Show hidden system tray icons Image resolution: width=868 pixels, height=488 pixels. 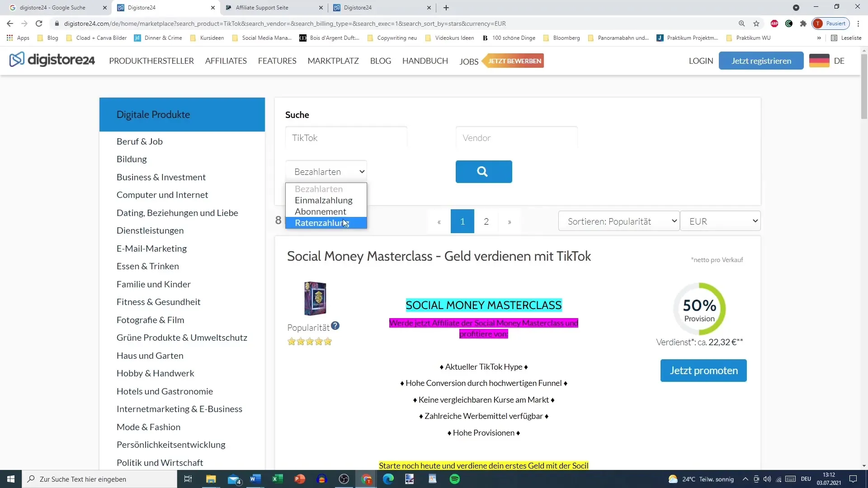tap(745, 479)
